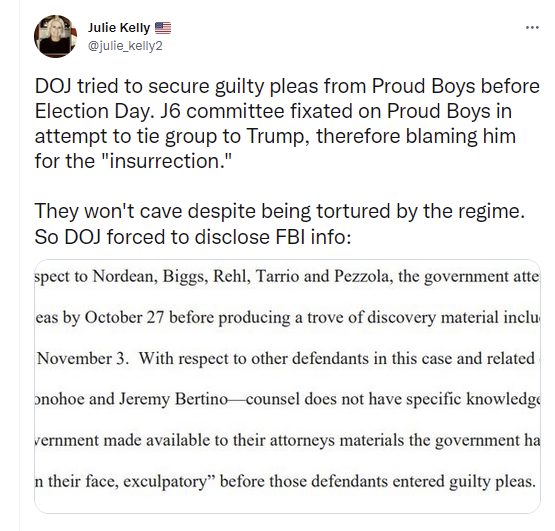The image size is (555, 531).
Task: Click the "October 27" text in the document
Action: tap(124, 318)
